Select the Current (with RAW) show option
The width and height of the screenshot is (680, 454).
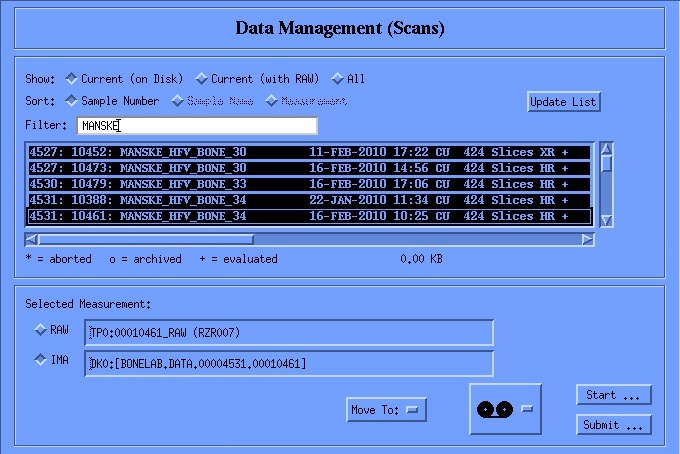pos(257,79)
